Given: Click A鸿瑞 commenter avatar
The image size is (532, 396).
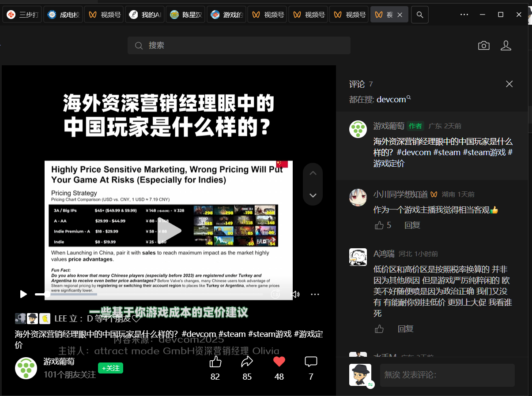Looking at the screenshot, I should click(x=358, y=257).
